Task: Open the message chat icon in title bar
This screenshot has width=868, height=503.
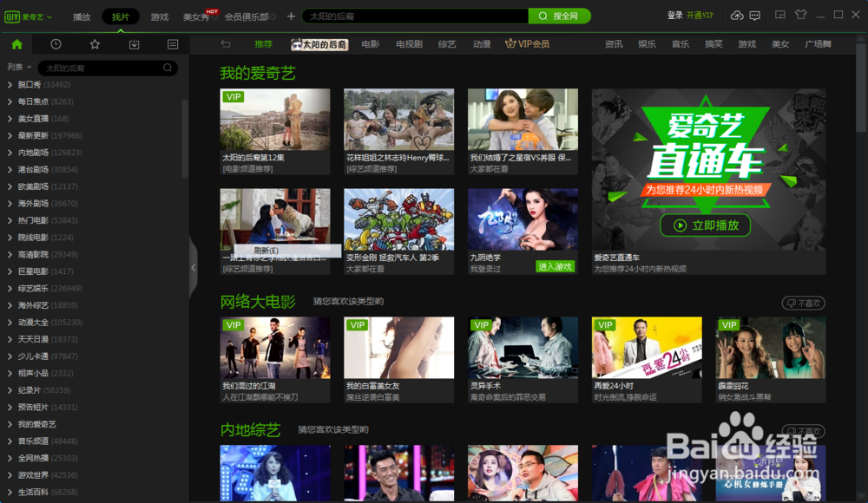Action: tap(754, 16)
